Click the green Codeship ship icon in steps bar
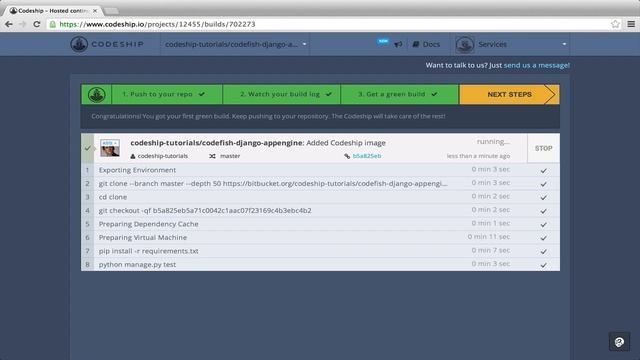The height and width of the screenshot is (360, 640). coord(97,94)
